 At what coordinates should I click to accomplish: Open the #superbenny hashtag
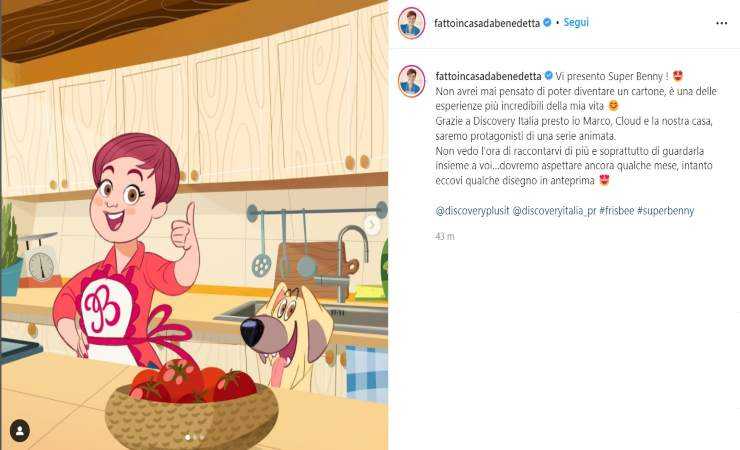(x=665, y=211)
